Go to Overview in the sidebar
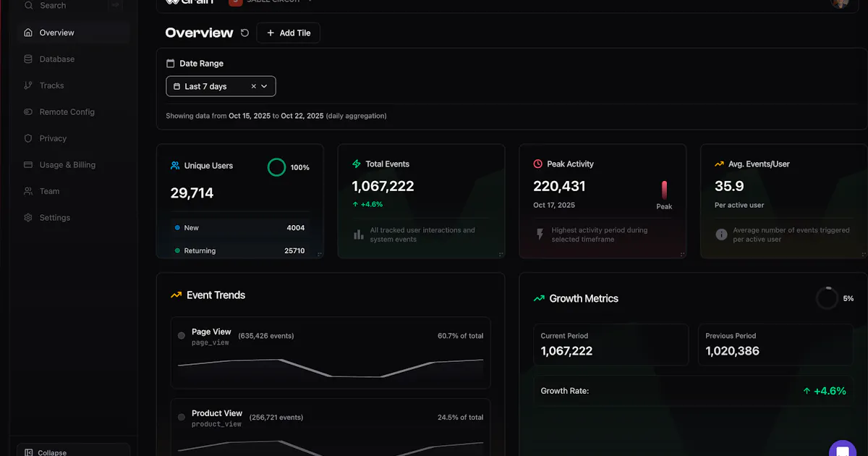 (x=73, y=33)
